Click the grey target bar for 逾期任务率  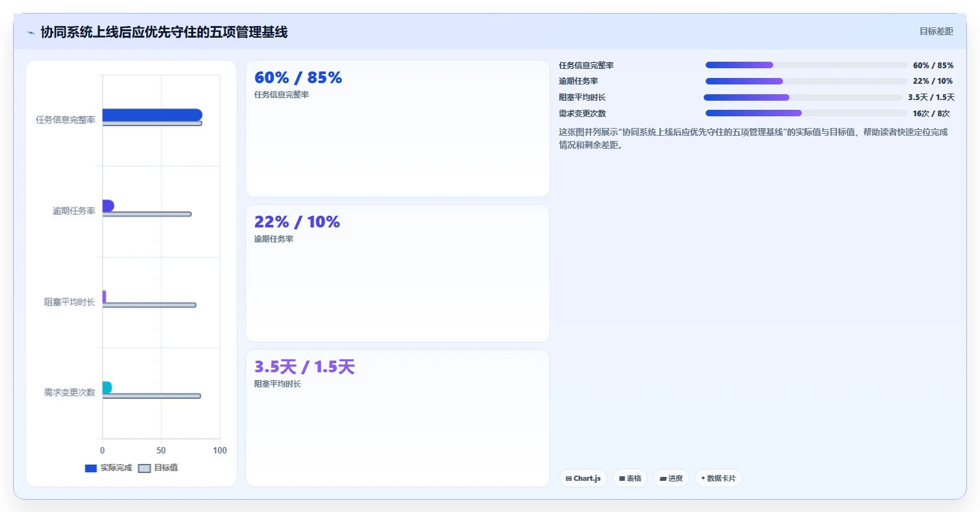(x=147, y=214)
